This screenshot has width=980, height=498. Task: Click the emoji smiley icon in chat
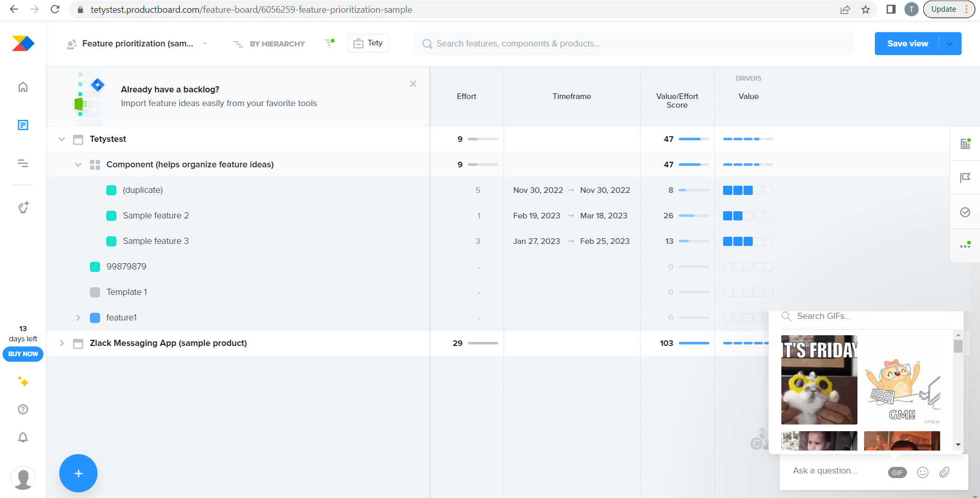pyautogui.click(x=922, y=472)
